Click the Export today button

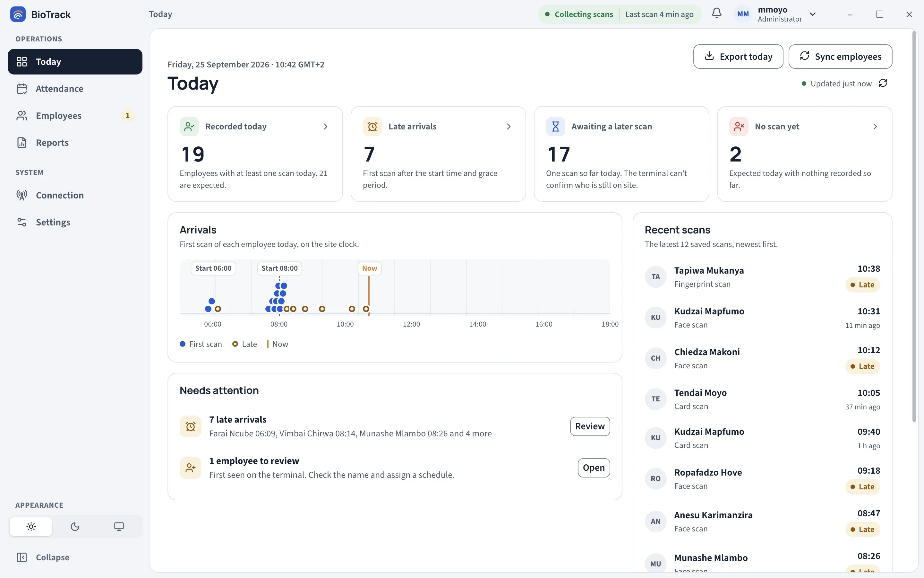[x=738, y=57]
